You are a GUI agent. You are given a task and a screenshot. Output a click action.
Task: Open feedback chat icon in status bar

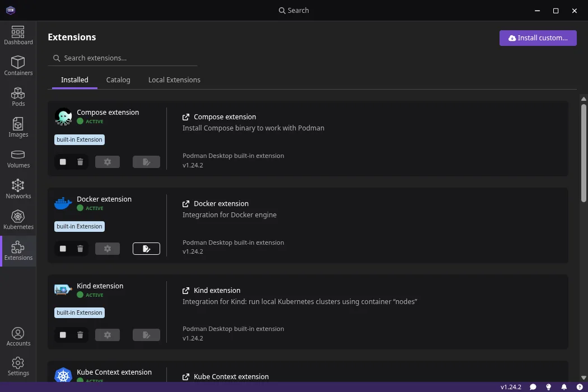click(533, 387)
